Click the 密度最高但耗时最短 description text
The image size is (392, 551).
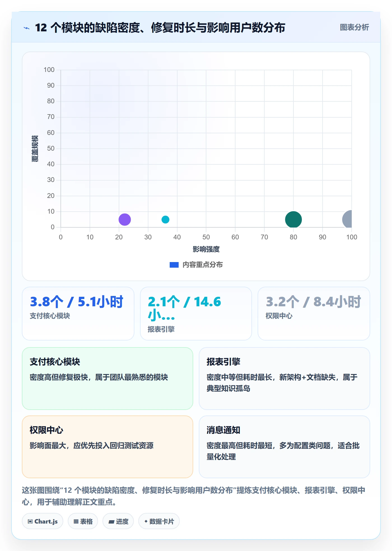(x=283, y=451)
